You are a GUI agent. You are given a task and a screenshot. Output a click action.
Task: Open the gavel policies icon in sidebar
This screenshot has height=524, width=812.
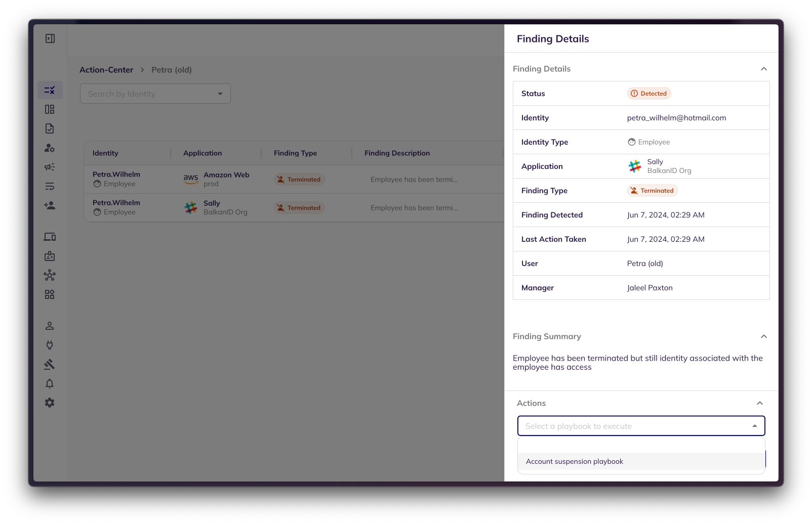(x=50, y=364)
